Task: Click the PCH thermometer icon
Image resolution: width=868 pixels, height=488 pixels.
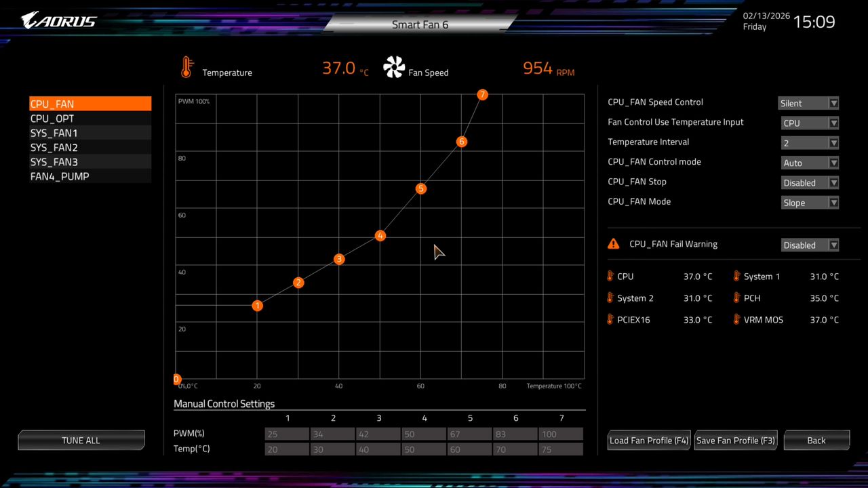Action: click(736, 298)
